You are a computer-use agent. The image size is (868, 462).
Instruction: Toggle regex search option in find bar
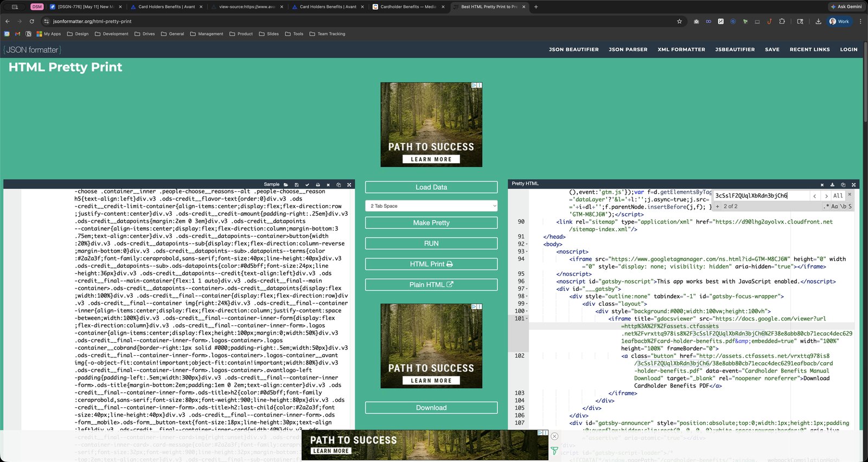pos(826,207)
